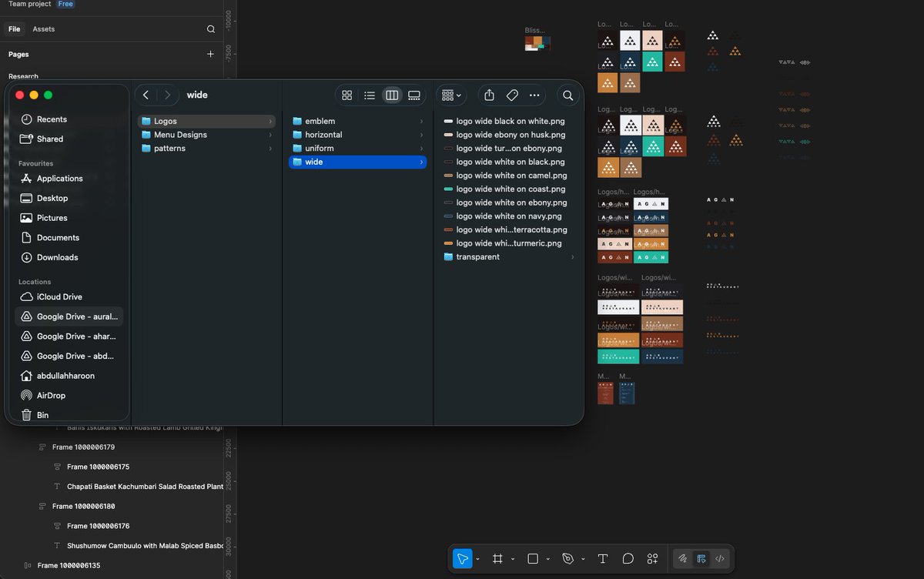Screen dimensions: 924x579
Task: Select Google Drive - ahar... location
Action: (x=69, y=336)
